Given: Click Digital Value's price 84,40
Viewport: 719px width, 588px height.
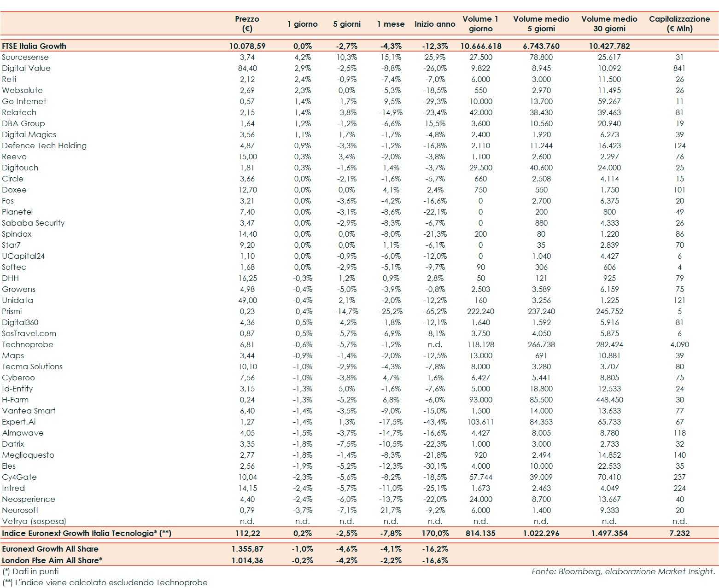Looking at the screenshot, I should (x=247, y=68).
